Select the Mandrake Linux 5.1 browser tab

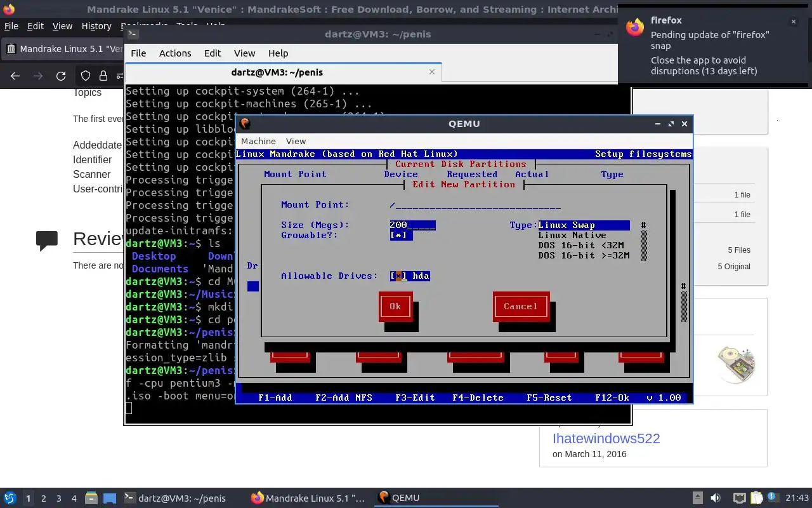(63, 49)
